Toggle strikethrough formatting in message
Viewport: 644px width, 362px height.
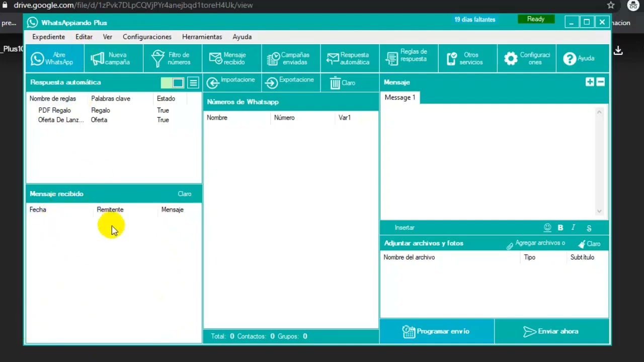pos(589,228)
